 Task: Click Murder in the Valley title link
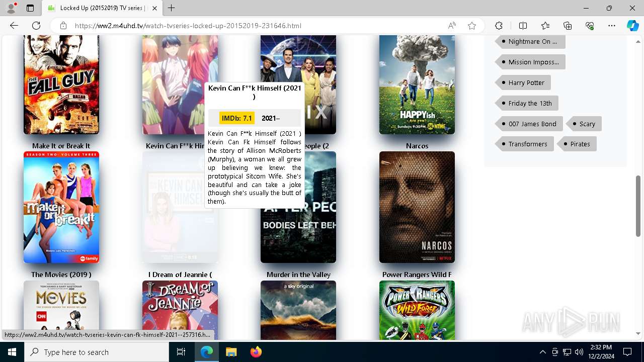point(298,275)
